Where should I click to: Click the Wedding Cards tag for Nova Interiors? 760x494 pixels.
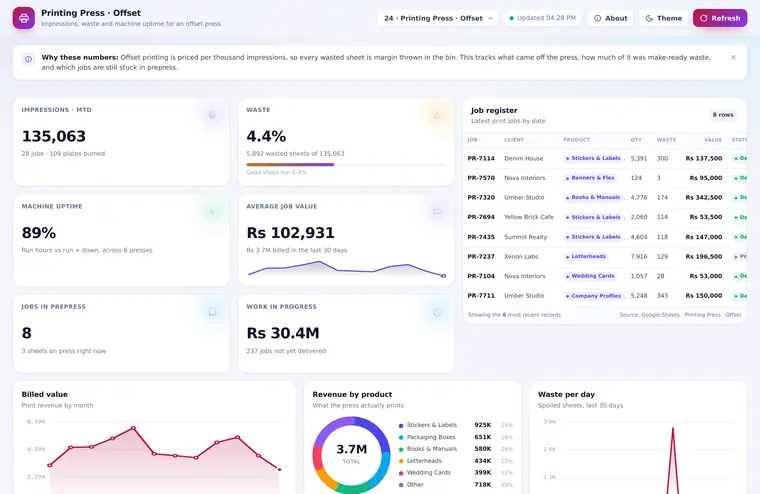tap(590, 276)
